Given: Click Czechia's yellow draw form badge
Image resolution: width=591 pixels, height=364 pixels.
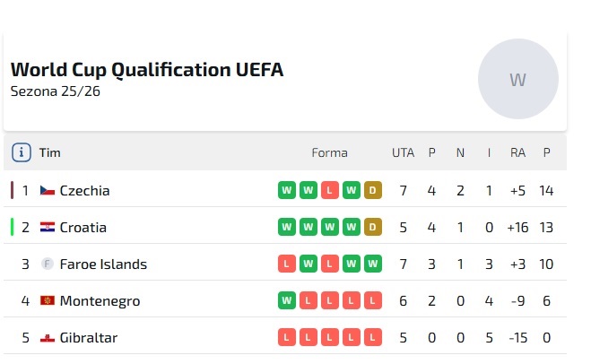Looking at the screenshot, I should 373,190.
